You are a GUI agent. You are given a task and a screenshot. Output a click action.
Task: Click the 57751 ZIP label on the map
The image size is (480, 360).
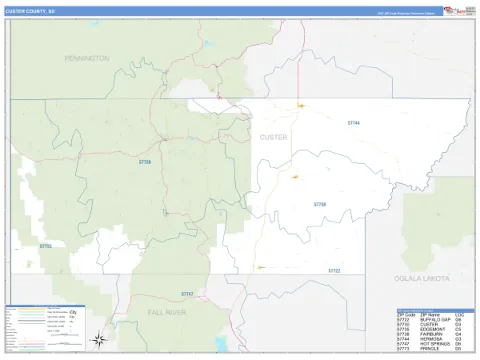tap(46, 246)
